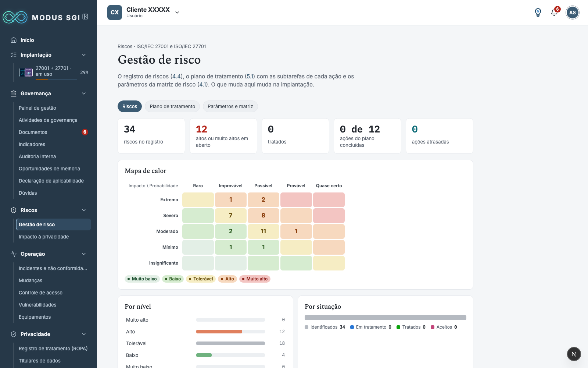Collapse the Riscos section chevron

pyautogui.click(x=84, y=210)
